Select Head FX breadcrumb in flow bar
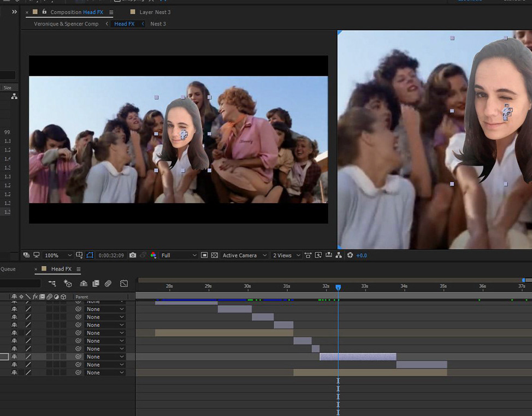The image size is (532, 416). pos(124,23)
